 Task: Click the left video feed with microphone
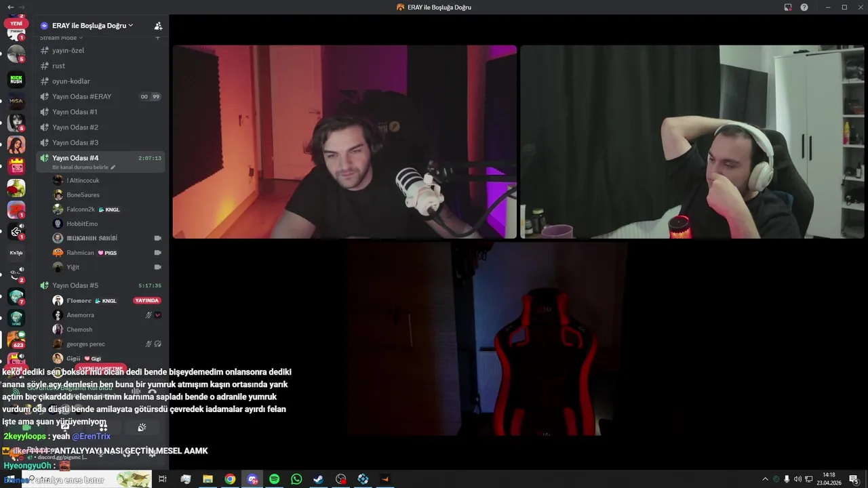344,142
